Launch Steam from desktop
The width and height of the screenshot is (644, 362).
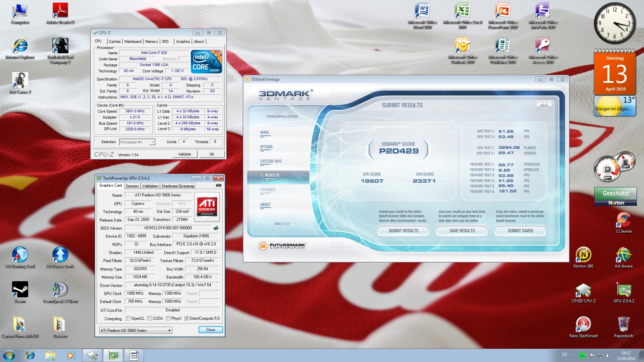(20, 293)
